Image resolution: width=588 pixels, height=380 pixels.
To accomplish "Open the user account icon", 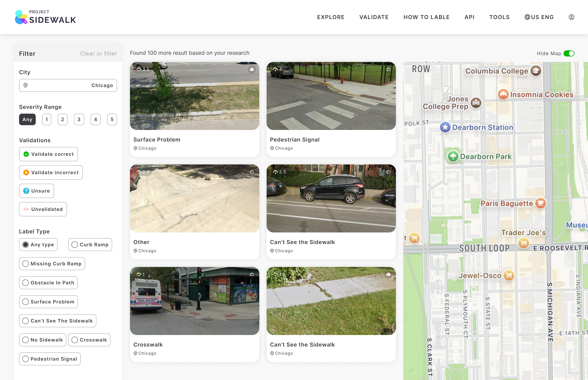I will pyautogui.click(x=572, y=17).
